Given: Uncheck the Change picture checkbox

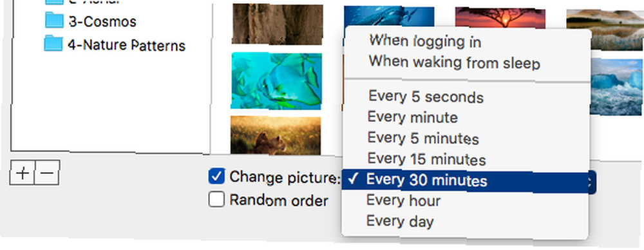Looking at the screenshot, I should (216, 177).
